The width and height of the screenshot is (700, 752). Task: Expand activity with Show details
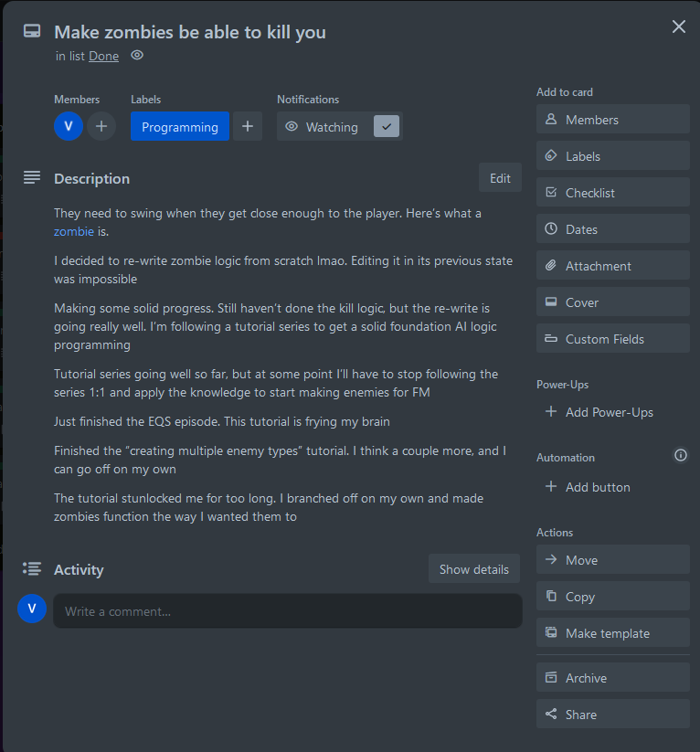tap(474, 569)
